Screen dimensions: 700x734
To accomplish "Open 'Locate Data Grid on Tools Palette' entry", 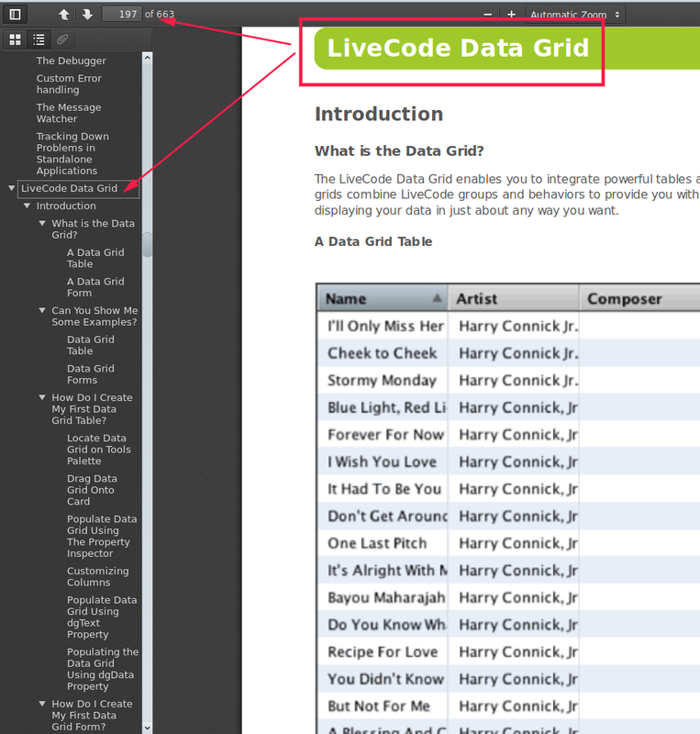I will (x=98, y=450).
